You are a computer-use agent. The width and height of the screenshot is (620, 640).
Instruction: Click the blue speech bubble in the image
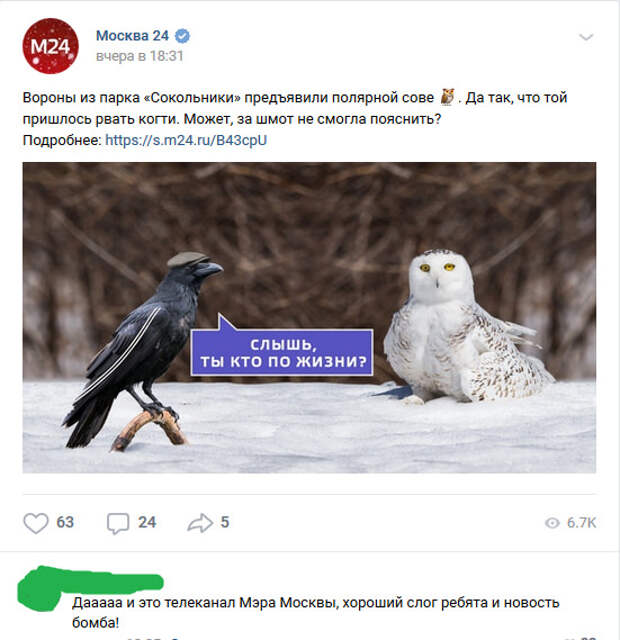click(x=282, y=346)
